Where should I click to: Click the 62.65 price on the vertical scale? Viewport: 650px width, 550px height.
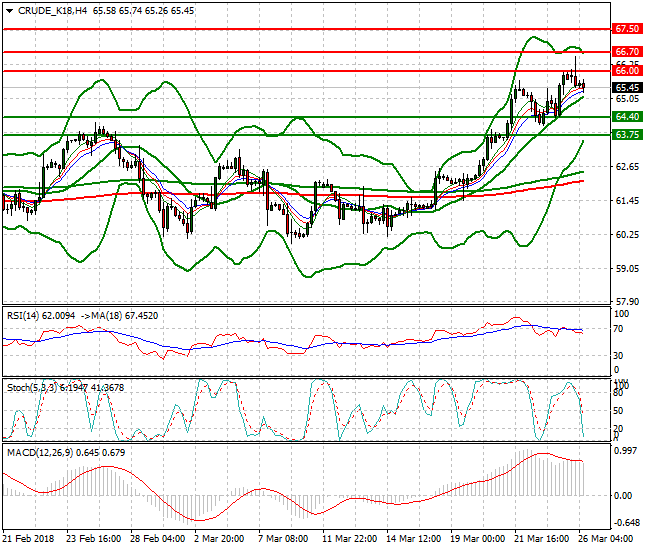pos(627,167)
